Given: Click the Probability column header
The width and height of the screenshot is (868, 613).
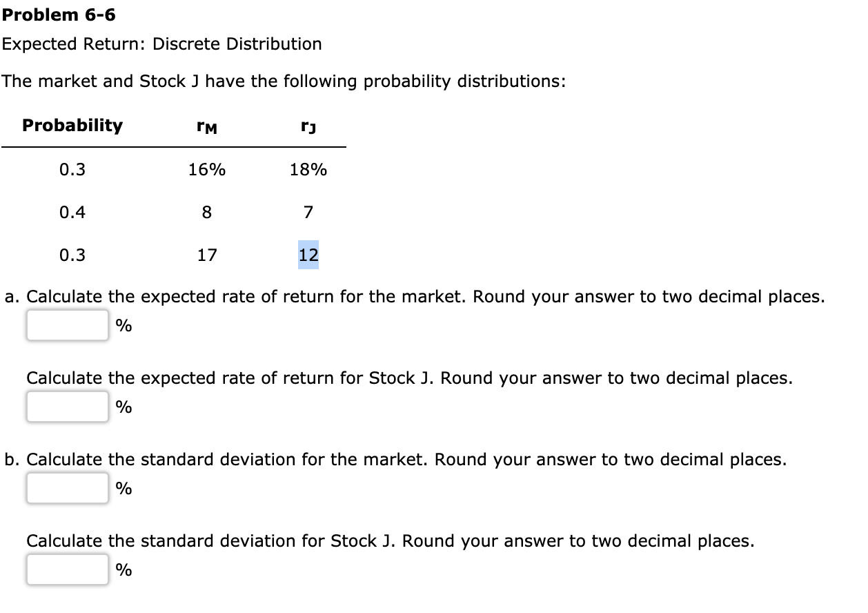Looking at the screenshot, I should (72, 126).
